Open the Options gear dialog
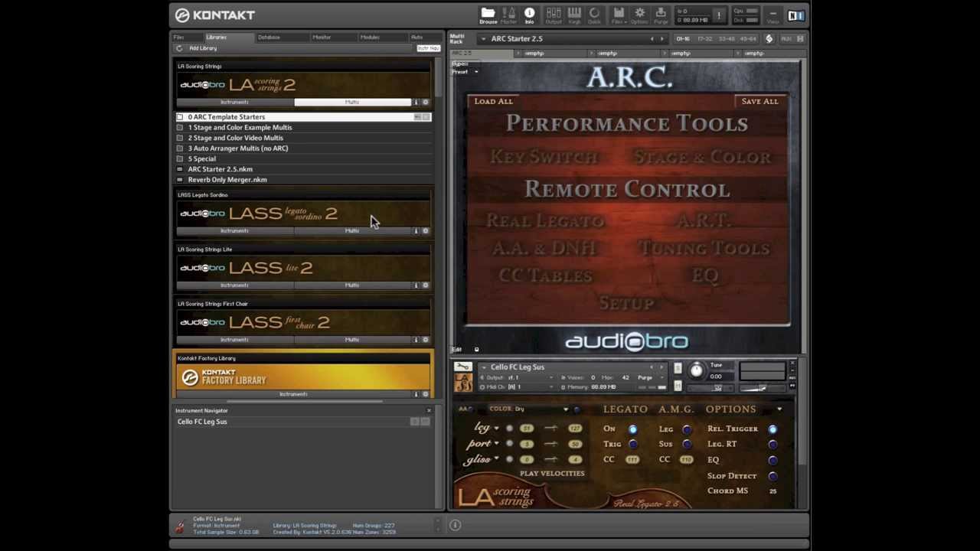 click(x=639, y=15)
